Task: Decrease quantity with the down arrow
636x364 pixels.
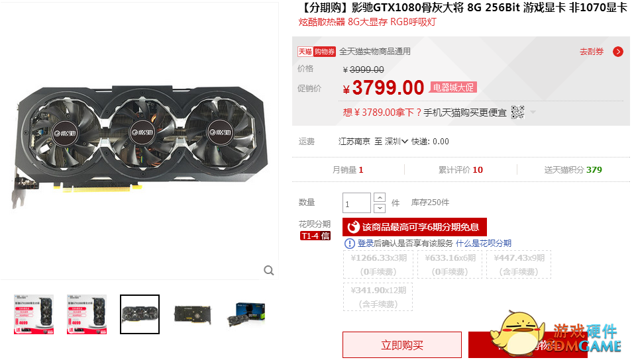Action: coord(379,208)
